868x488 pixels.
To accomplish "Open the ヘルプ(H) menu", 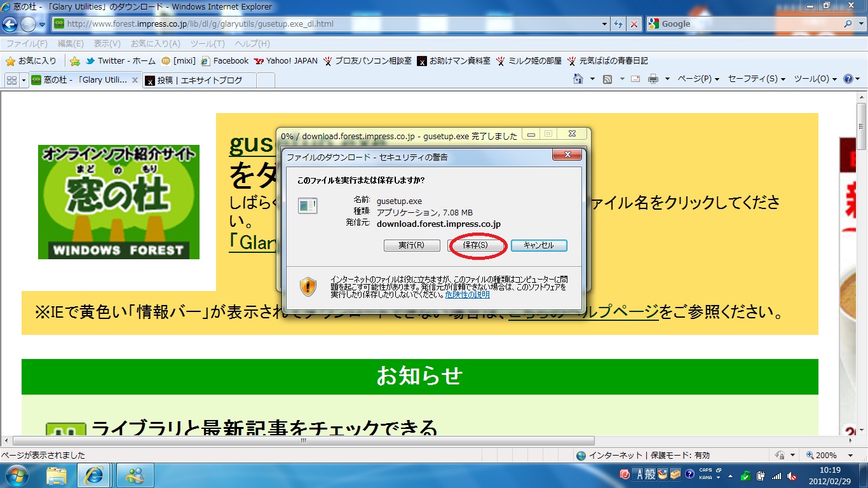I will [x=252, y=44].
